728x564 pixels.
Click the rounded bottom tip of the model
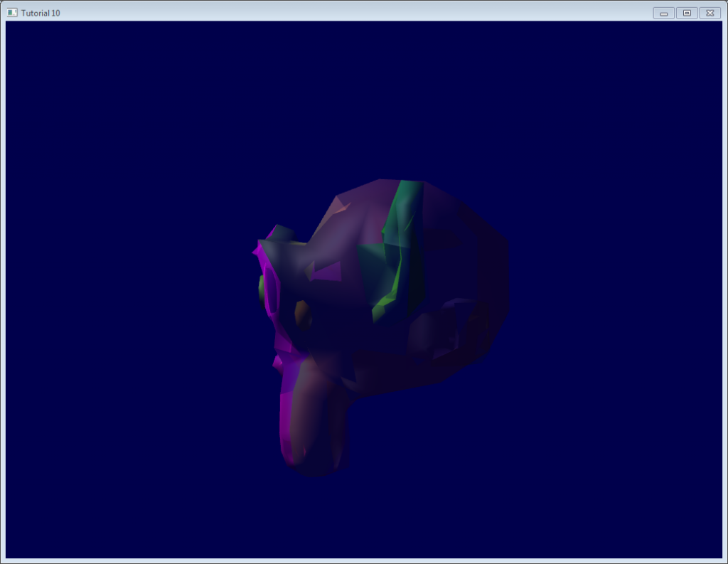pos(313,466)
